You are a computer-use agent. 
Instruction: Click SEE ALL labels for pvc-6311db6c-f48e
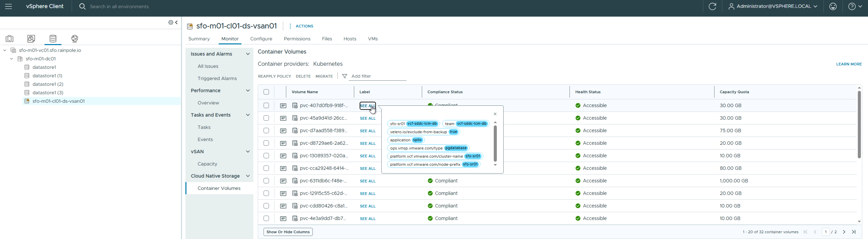(368, 181)
